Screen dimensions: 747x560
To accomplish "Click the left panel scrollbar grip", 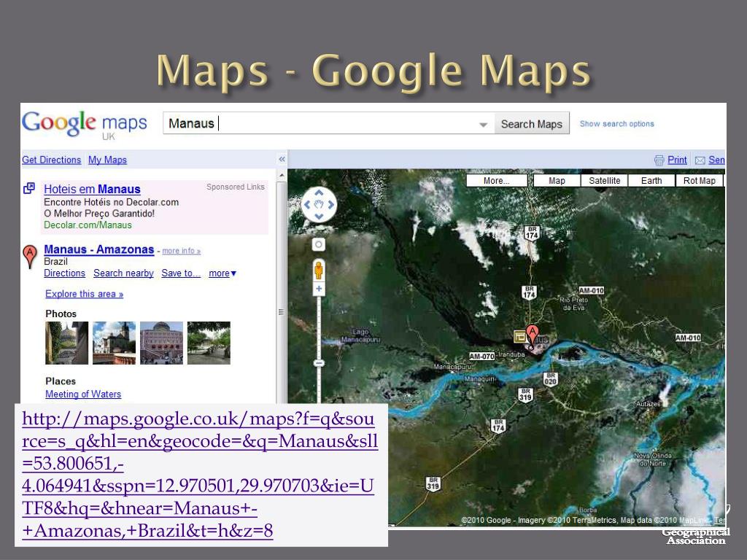I will coord(281,312).
